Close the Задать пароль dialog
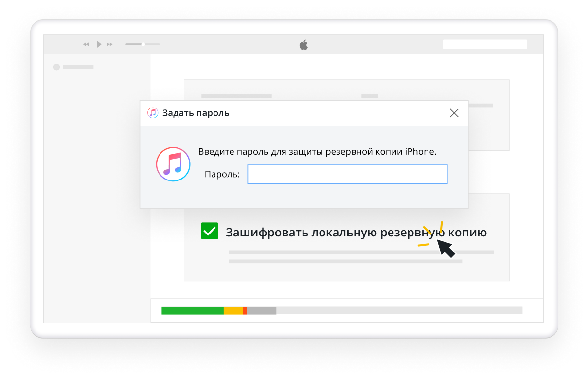 [x=454, y=113]
